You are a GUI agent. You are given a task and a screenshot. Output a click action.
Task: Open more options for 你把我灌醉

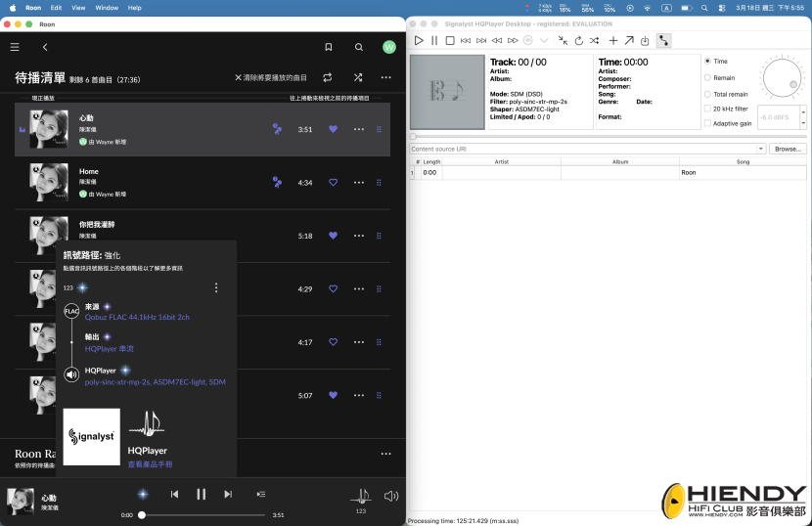pyautogui.click(x=359, y=236)
